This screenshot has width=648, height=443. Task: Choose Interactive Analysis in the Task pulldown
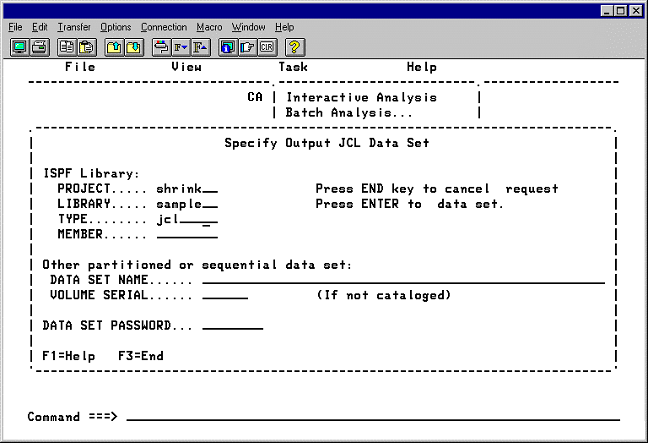[x=361, y=98]
